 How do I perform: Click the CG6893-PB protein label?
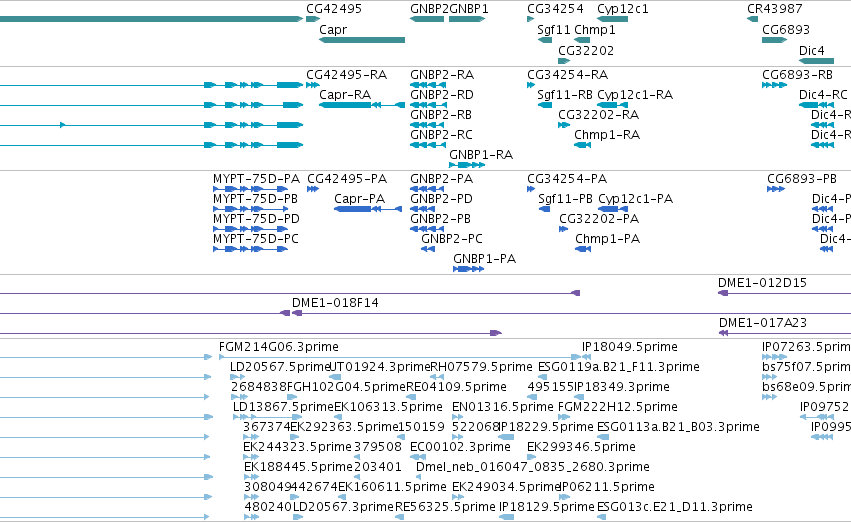pyautogui.click(x=802, y=179)
